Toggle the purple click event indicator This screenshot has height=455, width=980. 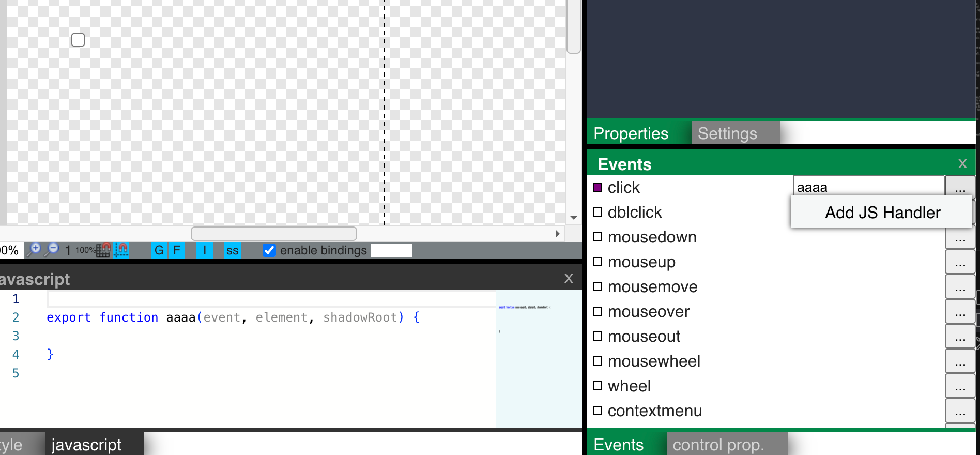pyautogui.click(x=598, y=187)
